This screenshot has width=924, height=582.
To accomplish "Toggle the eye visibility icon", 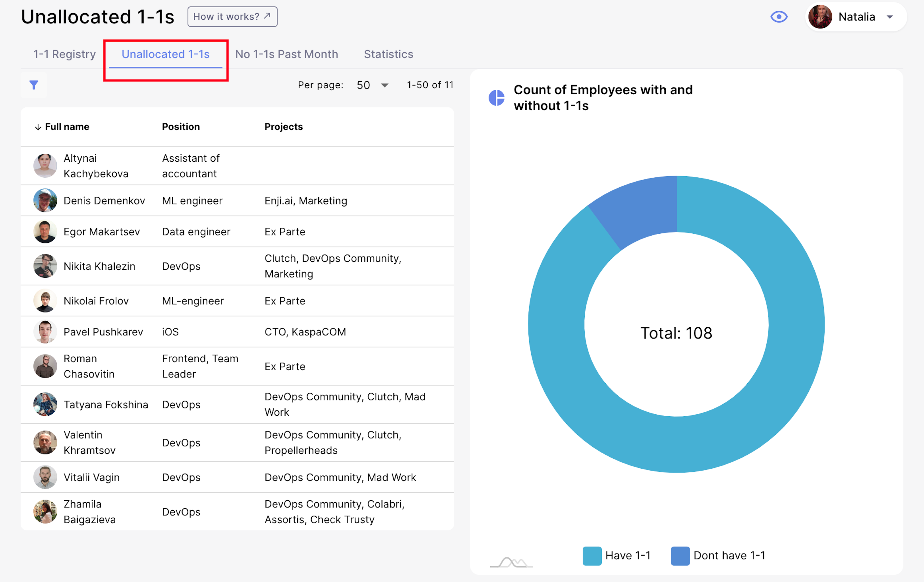I will click(779, 17).
